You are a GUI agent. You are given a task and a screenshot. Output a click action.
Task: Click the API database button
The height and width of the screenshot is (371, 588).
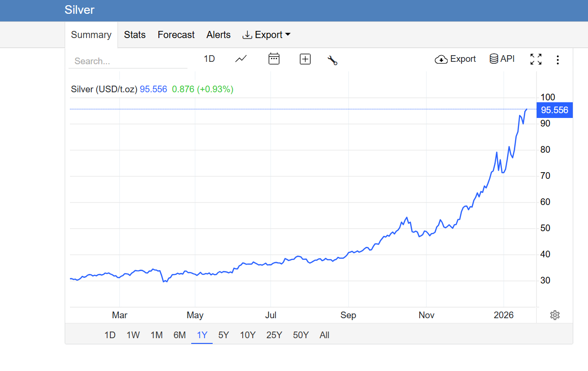(x=502, y=59)
